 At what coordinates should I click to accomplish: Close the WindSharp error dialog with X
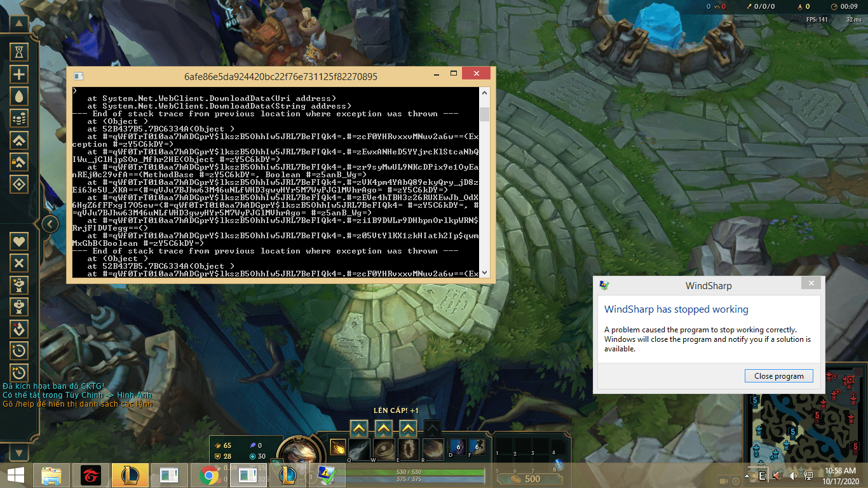tap(810, 283)
